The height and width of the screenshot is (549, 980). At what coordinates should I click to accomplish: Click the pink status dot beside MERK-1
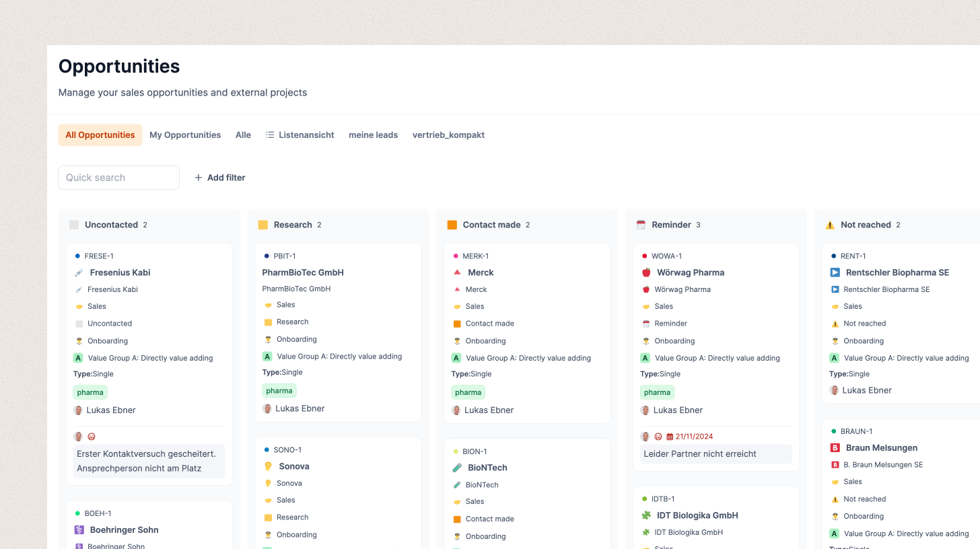pyautogui.click(x=456, y=256)
